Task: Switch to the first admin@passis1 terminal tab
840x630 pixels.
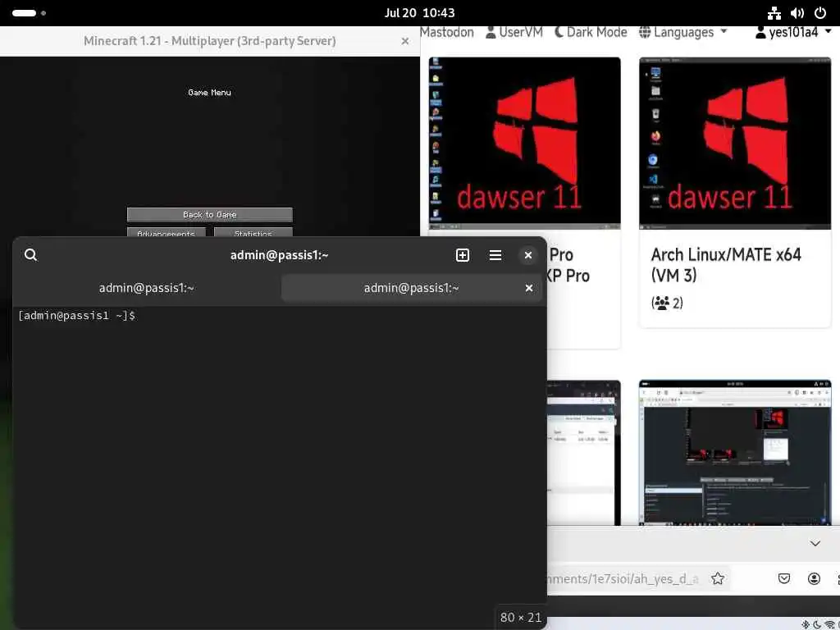Action: (146, 288)
